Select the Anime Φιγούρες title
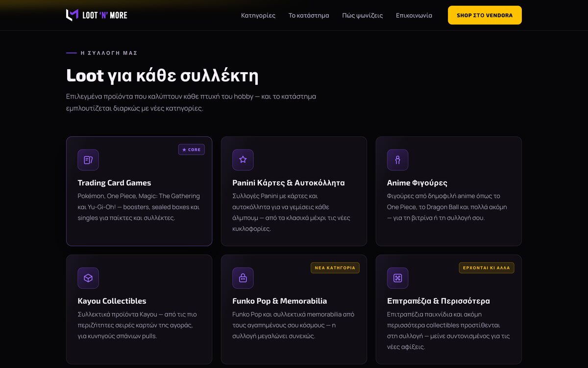The height and width of the screenshot is (368, 588). click(417, 183)
